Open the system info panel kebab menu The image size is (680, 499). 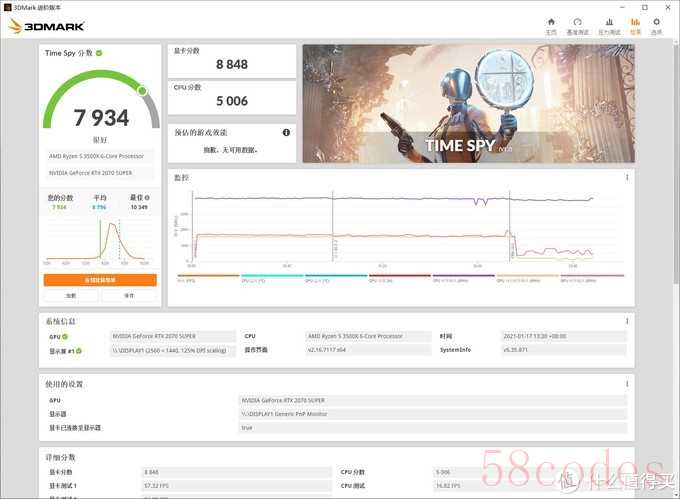point(627,321)
